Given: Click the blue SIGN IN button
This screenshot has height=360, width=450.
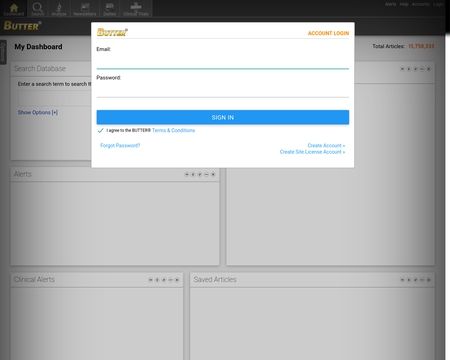Looking at the screenshot, I should coord(223,117).
